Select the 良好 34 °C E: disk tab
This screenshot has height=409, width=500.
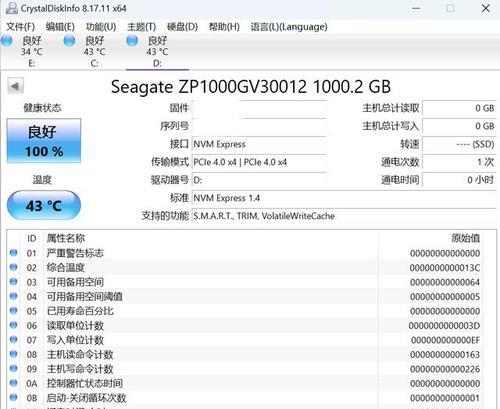31,52
